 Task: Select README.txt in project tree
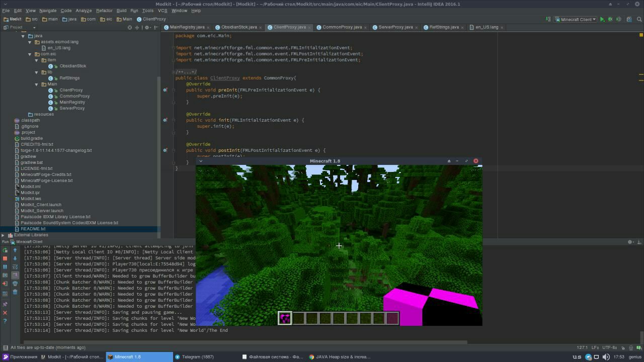(33, 229)
